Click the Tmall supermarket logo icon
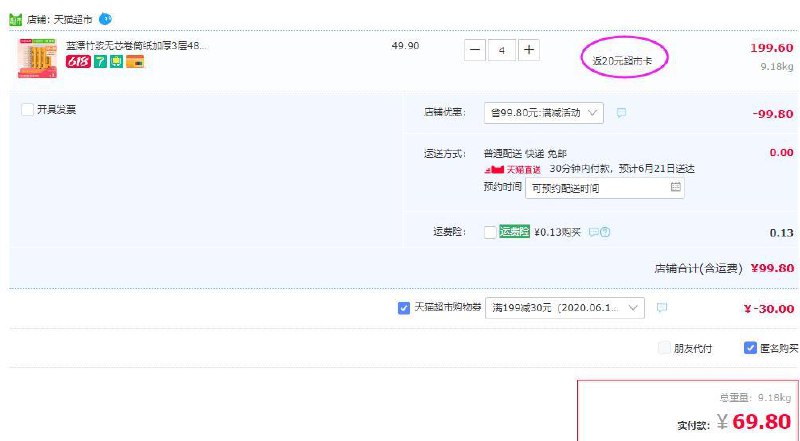 tap(15, 20)
